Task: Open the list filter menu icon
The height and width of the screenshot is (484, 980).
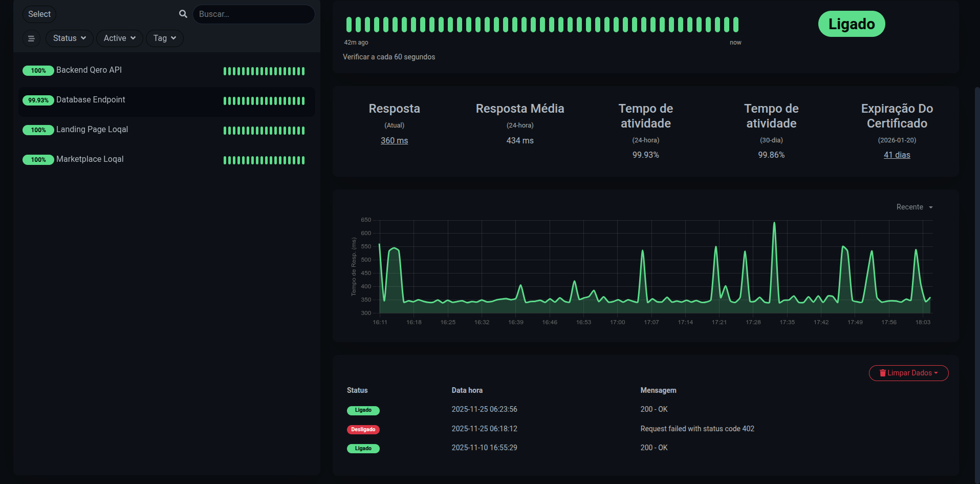Action: click(x=31, y=38)
